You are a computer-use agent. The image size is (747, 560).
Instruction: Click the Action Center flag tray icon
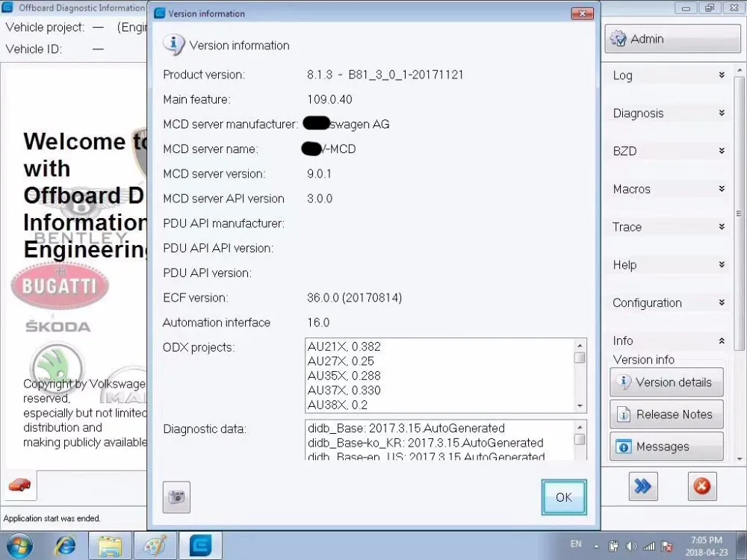pos(667,547)
